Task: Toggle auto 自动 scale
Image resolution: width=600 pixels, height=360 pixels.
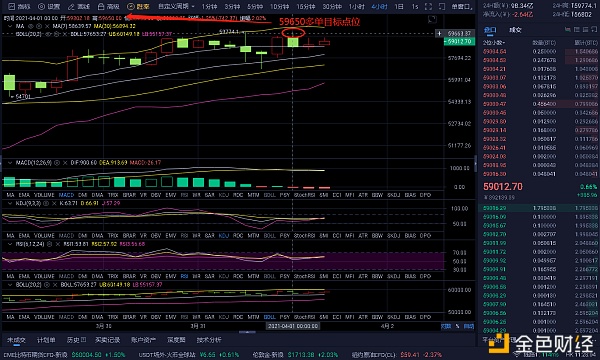Action: pyautogui.click(x=469, y=326)
